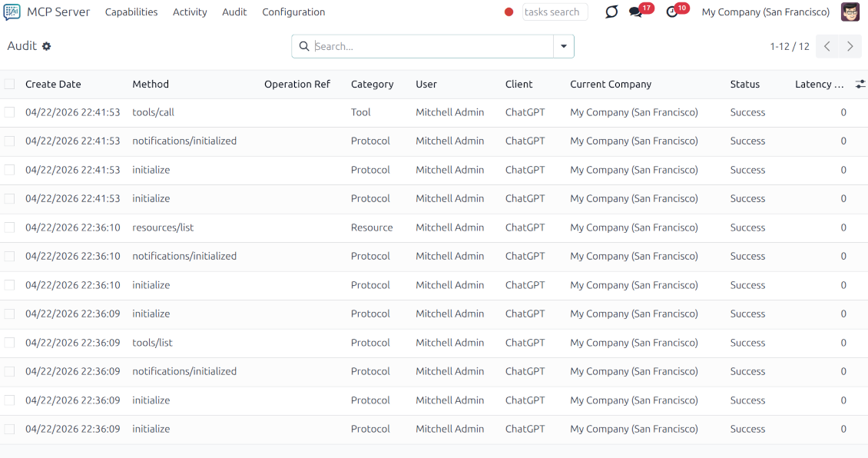This screenshot has height=458, width=868.
Task: Click the red recording indicator dot
Action: coord(509,12)
